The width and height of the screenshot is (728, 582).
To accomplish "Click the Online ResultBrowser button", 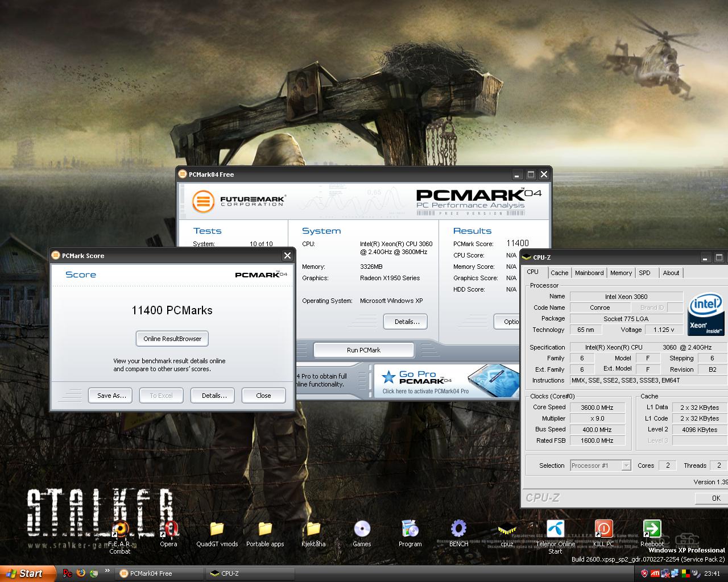I will [x=172, y=339].
